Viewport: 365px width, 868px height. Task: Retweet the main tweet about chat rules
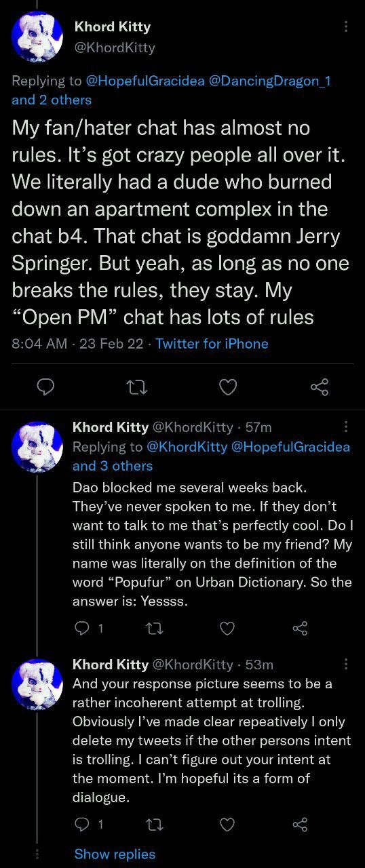tap(136, 387)
